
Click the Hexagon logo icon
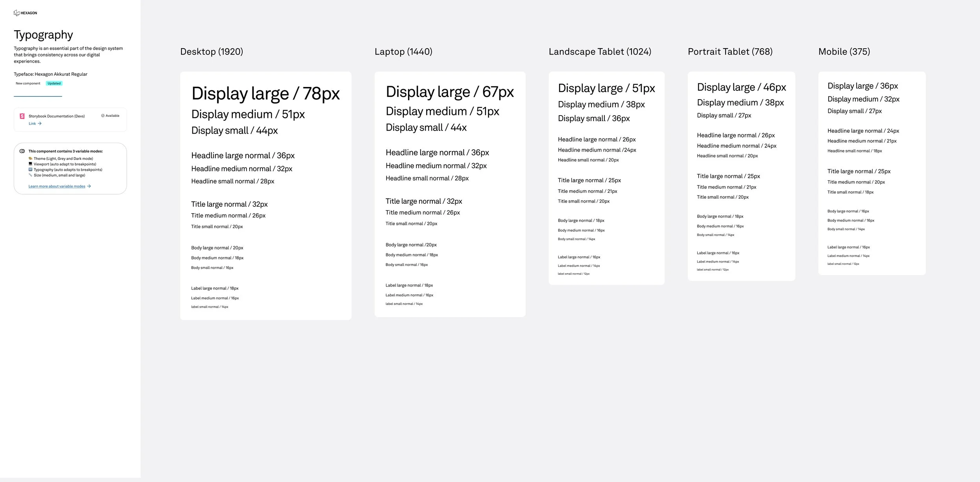(x=16, y=13)
